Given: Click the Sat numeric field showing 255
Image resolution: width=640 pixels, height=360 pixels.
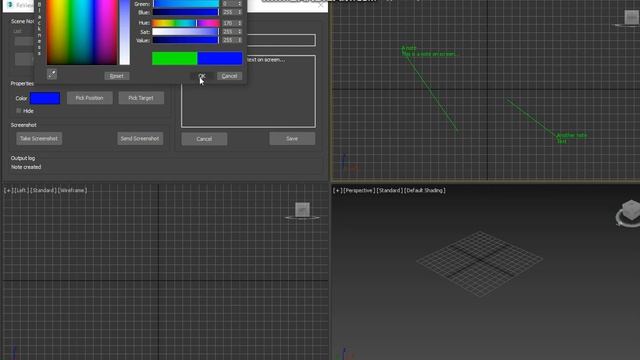Looking at the screenshot, I should (229, 32).
